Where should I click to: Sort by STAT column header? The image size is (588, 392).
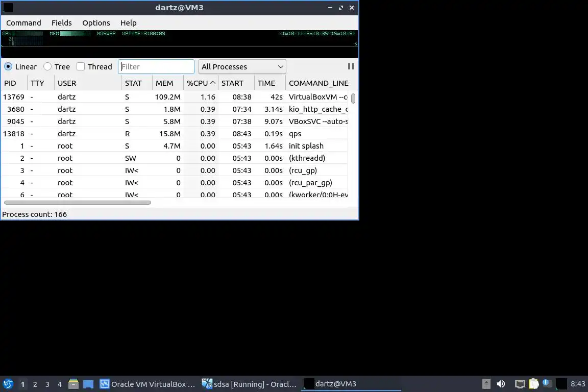click(x=137, y=83)
